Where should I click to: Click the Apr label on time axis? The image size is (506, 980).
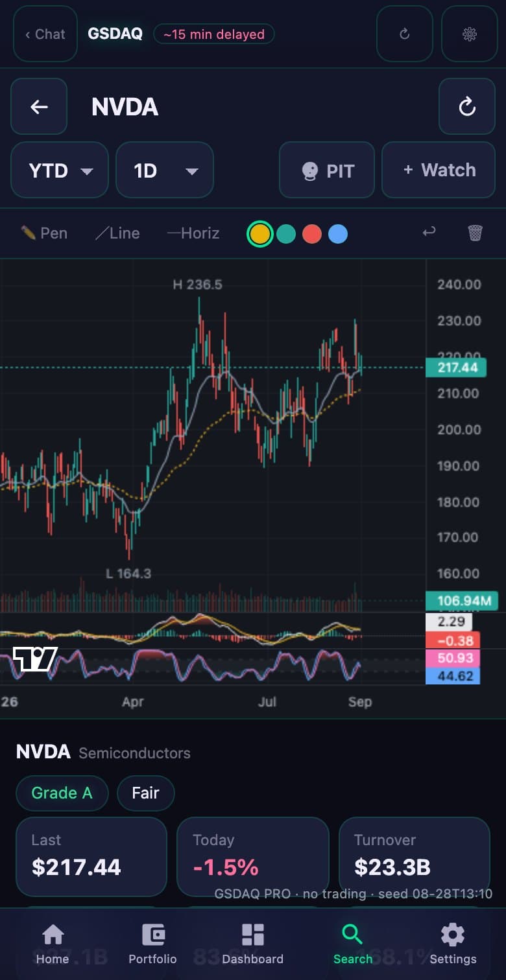pos(133,702)
